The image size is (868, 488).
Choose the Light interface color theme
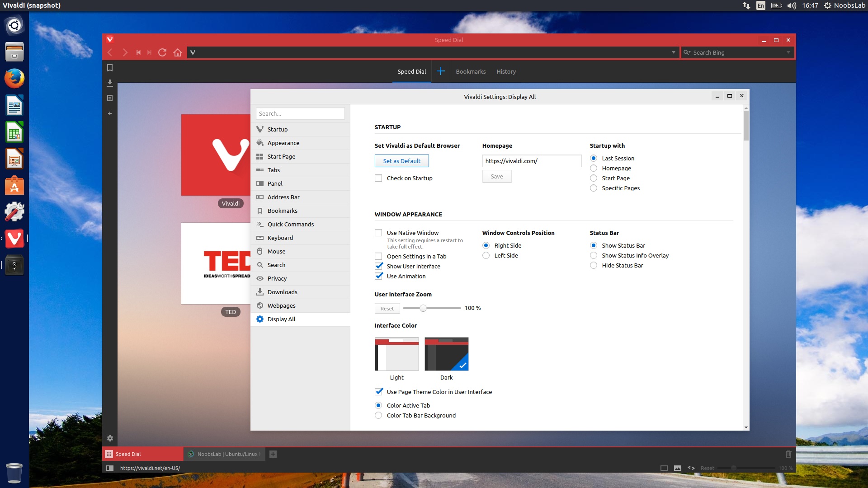397,354
